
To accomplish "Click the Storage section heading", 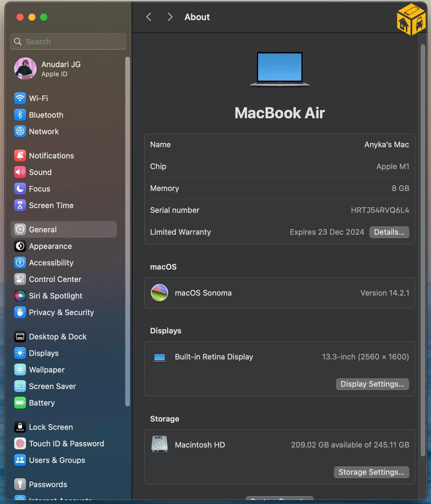I will pos(165,419).
